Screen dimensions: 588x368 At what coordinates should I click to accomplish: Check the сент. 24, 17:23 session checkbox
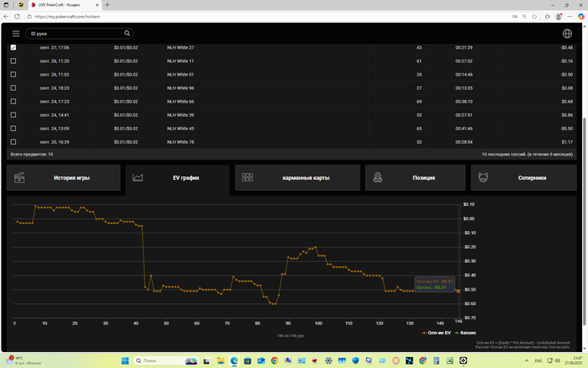[13, 102]
